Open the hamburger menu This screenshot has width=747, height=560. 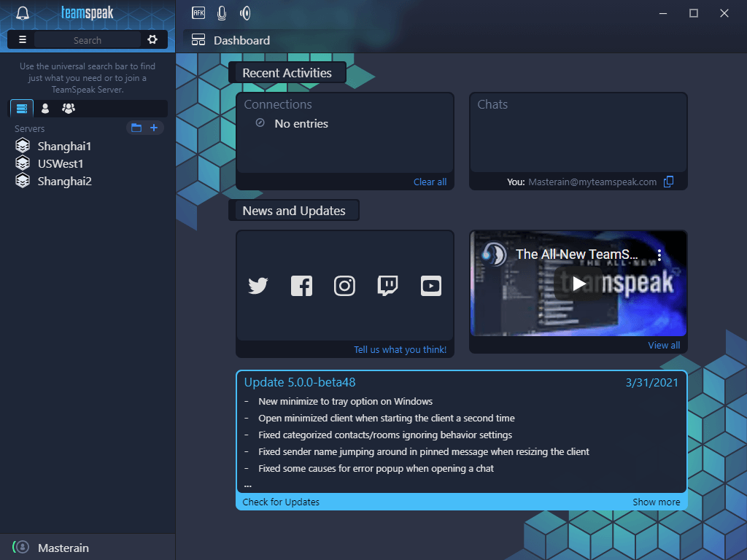pyautogui.click(x=23, y=40)
